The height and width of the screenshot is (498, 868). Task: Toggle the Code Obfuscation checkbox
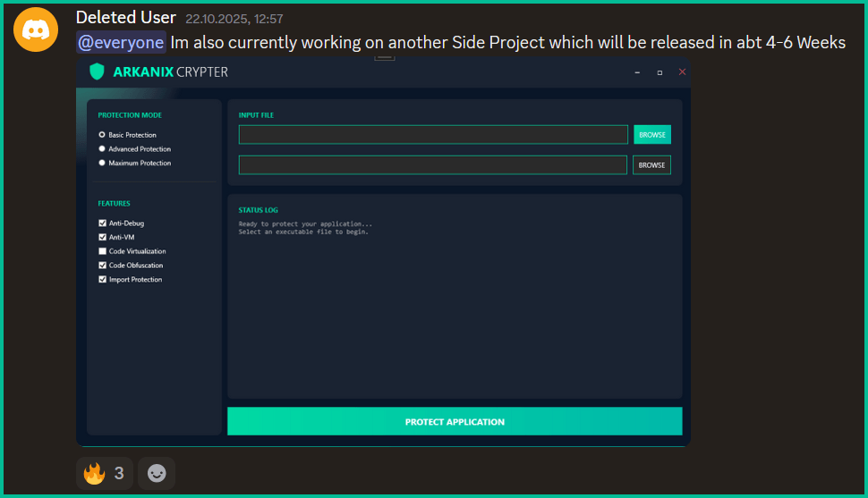(102, 266)
